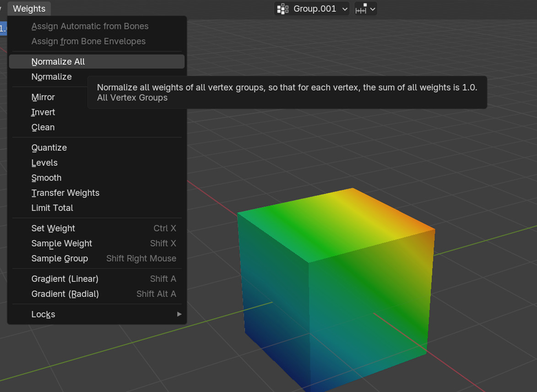Image resolution: width=537 pixels, height=392 pixels.
Task: Select Assign from Bone Envelopes
Action: point(97,41)
